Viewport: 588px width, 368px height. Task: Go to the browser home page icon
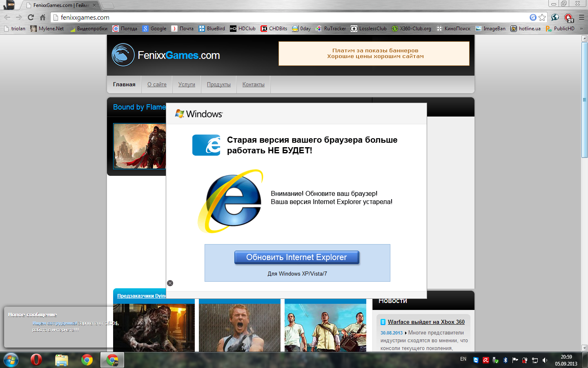point(42,17)
